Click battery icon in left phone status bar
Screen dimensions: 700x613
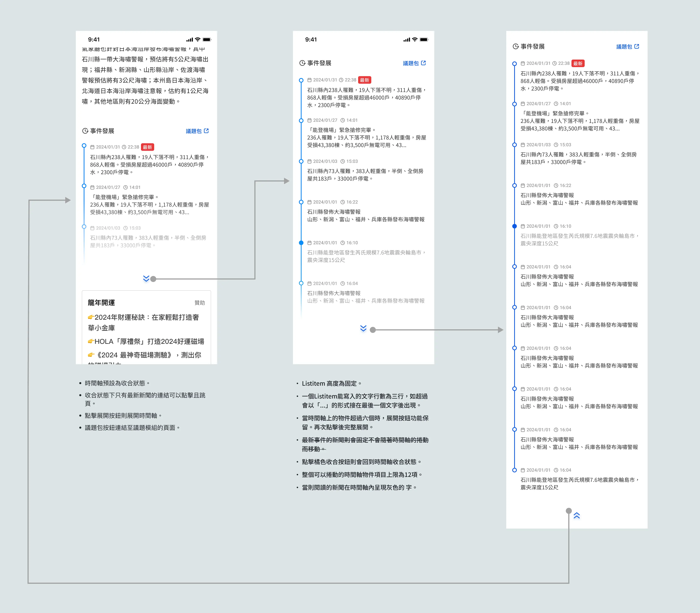pyautogui.click(x=207, y=40)
